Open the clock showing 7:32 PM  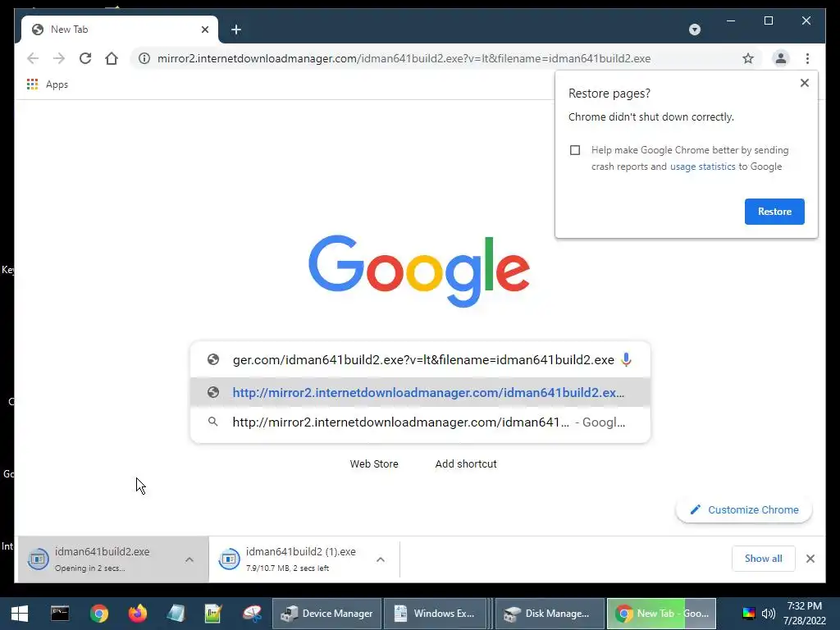click(804, 614)
